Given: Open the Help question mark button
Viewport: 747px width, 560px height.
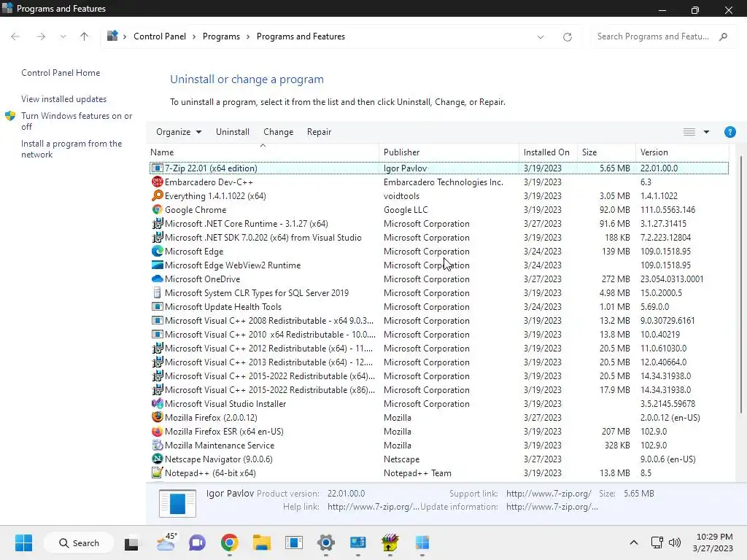Looking at the screenshot, I should coord(729,132).
